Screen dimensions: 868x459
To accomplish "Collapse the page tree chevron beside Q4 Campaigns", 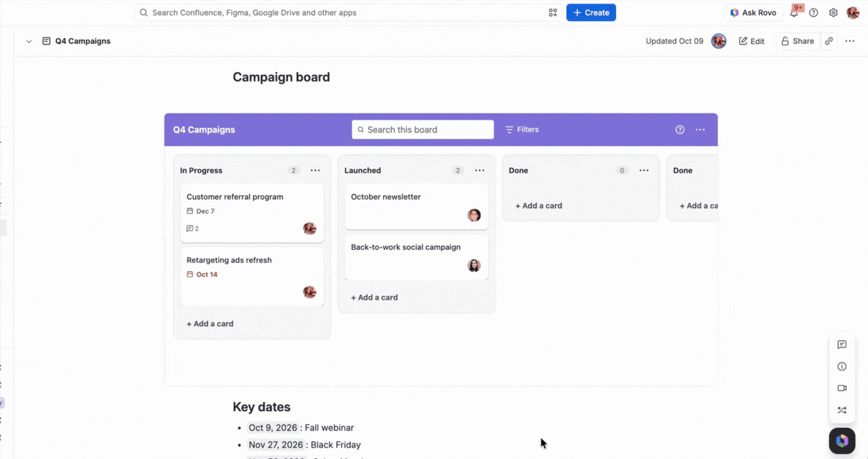I will click(29, 41).
